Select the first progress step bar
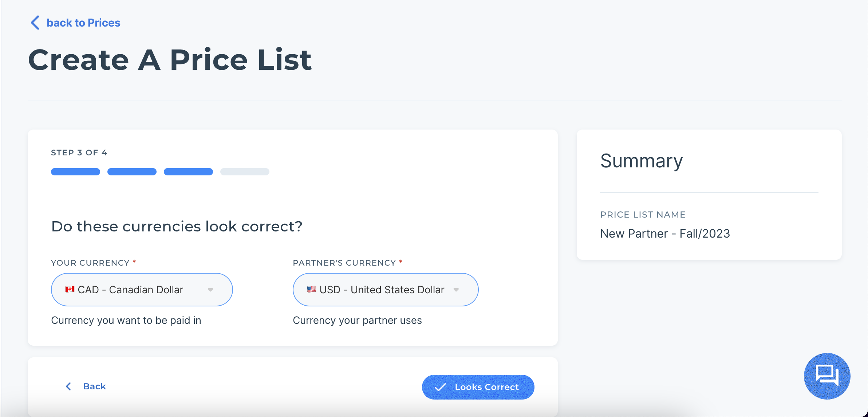The height and width of the screenshot is (417, 868). tap(75, 172)
